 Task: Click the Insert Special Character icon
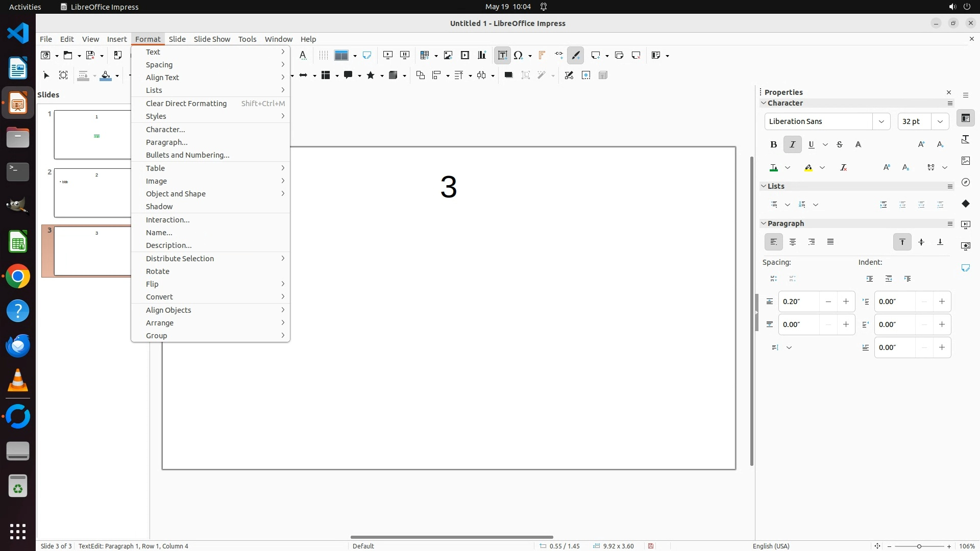519,55
